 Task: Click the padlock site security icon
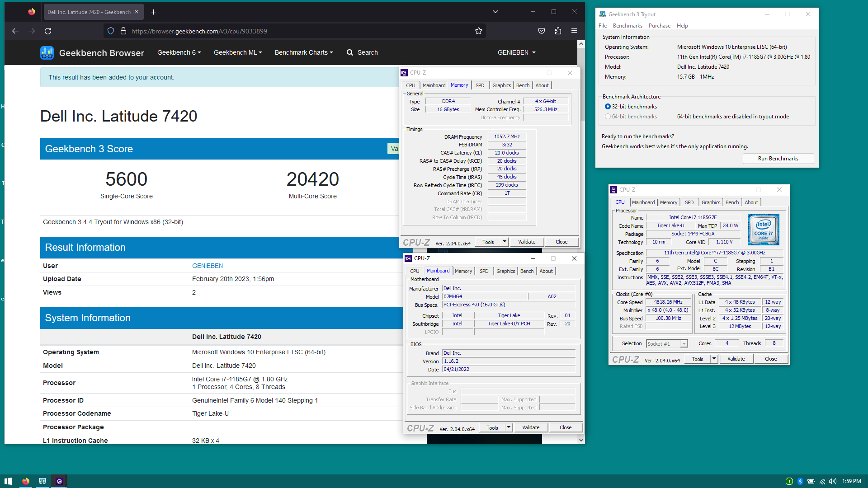click(123, 31)
